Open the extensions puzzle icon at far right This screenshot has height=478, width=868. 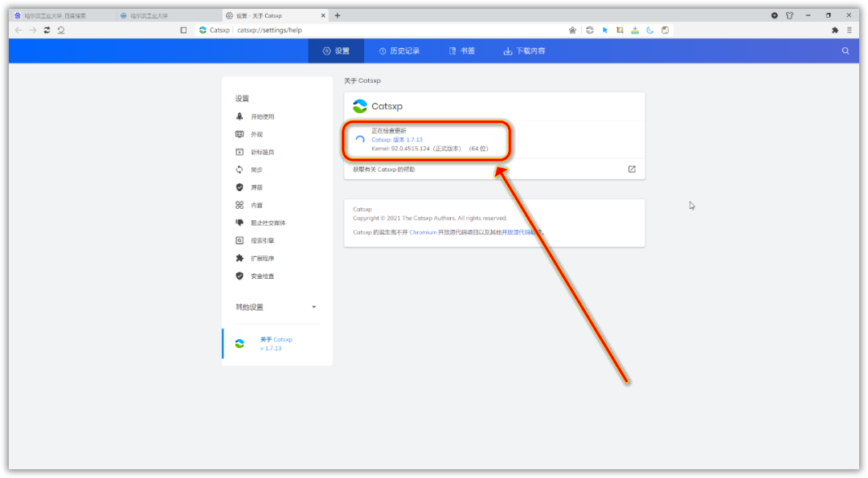835,30
